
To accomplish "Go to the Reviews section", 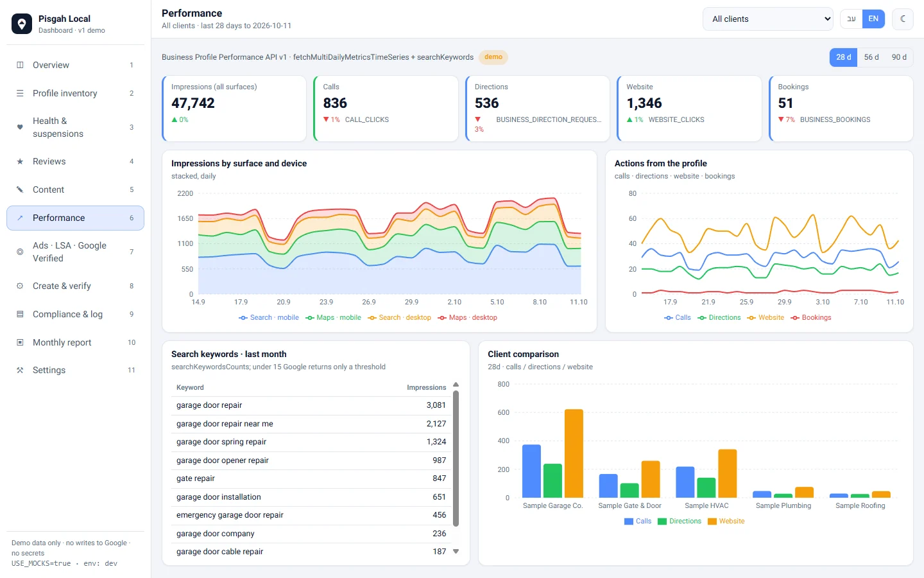I will click(75, 161).
